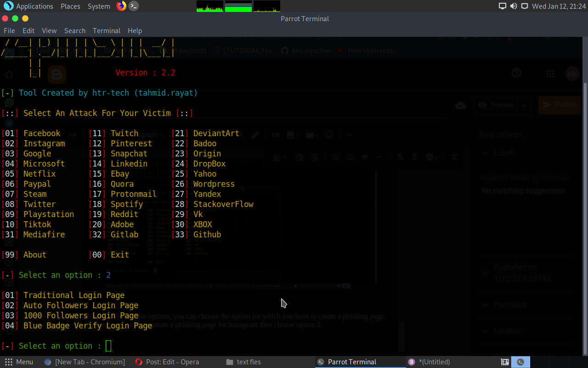Close the Parrot Terminal with red button
This screenshot has width=588, height=368.
click(x=5, y=18)
